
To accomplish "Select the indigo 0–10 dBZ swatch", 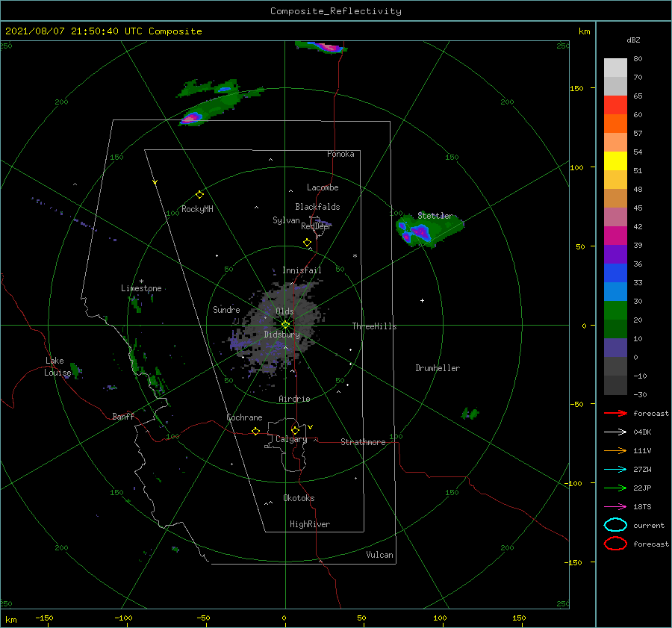I will coord(615,347).
